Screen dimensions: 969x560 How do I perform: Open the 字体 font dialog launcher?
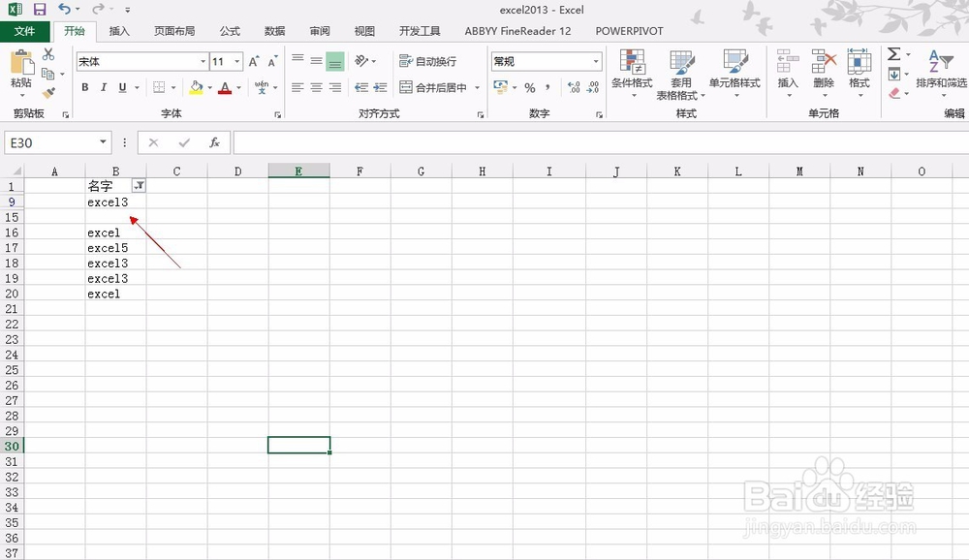[x=278, y=115]
